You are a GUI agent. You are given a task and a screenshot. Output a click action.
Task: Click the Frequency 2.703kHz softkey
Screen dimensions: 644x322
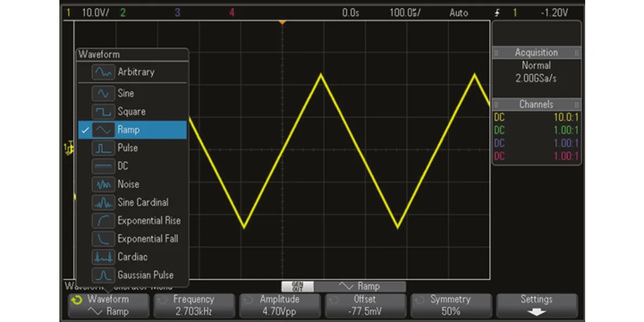pyautogui.click(x=194, y=305)
